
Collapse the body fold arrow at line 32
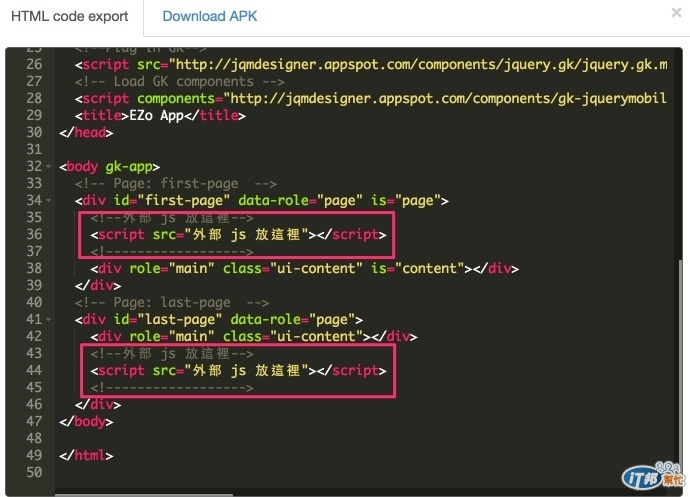(x=48, y=166)
